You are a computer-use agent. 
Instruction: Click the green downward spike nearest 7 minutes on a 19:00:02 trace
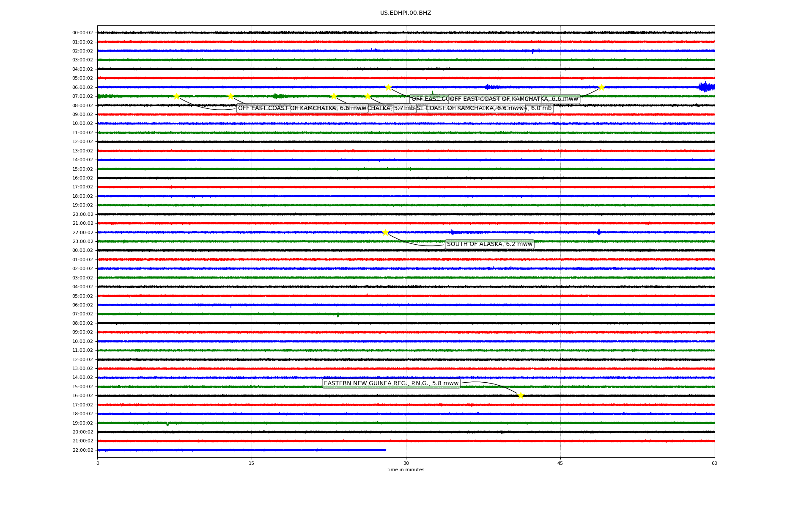pyautogui.click(x=167, y=424)
